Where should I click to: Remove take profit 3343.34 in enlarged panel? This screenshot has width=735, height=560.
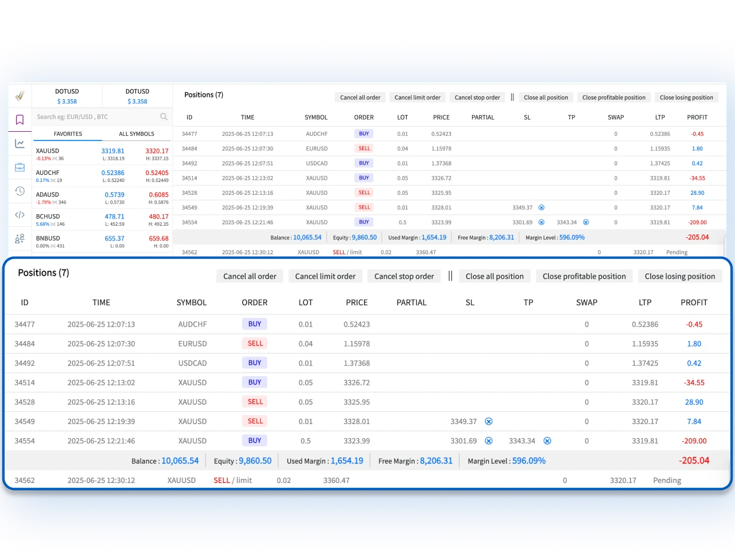coord(547,441)
